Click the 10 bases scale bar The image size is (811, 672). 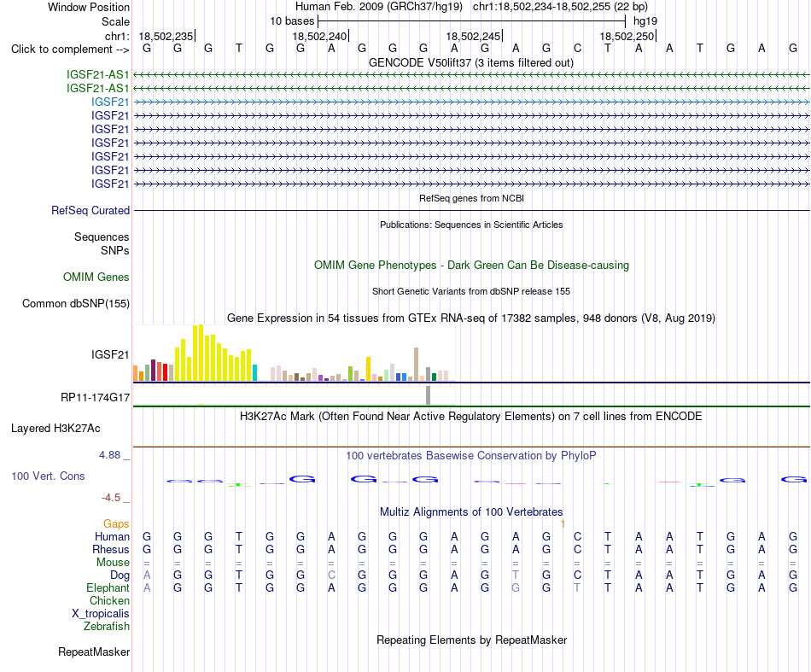tap(472, 21)
